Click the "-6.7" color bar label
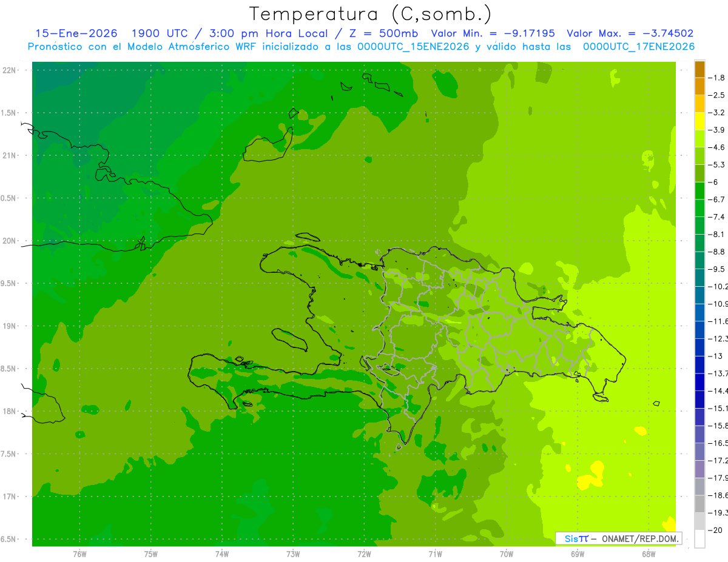728x562 pixels. [x=716, y=199]
